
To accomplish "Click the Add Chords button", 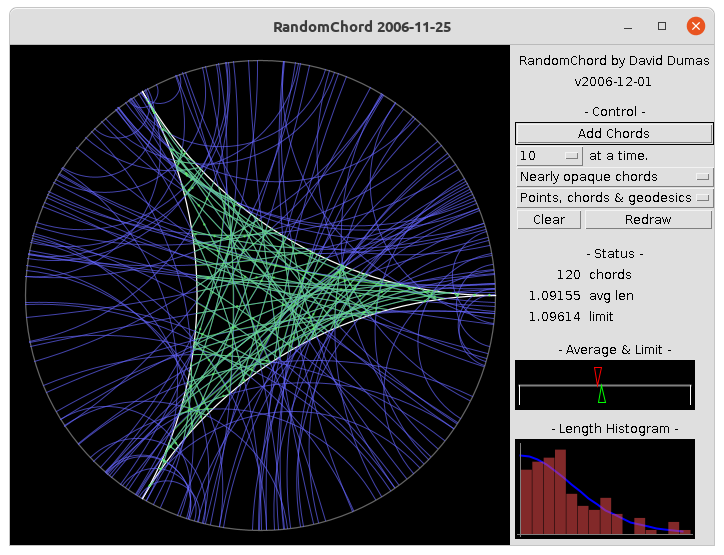I will (x=614, y=133).
